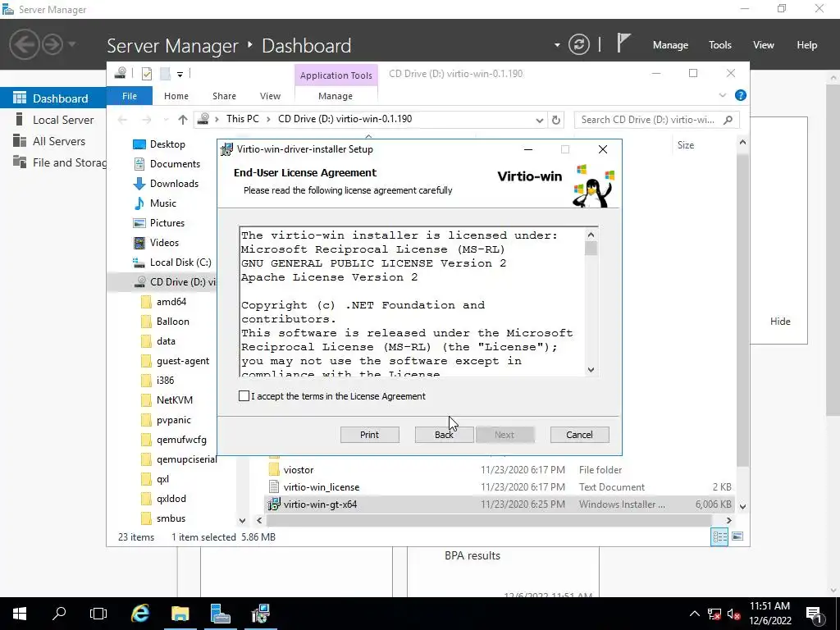Select the virtio-win_license text file

[x=500, y=487]
